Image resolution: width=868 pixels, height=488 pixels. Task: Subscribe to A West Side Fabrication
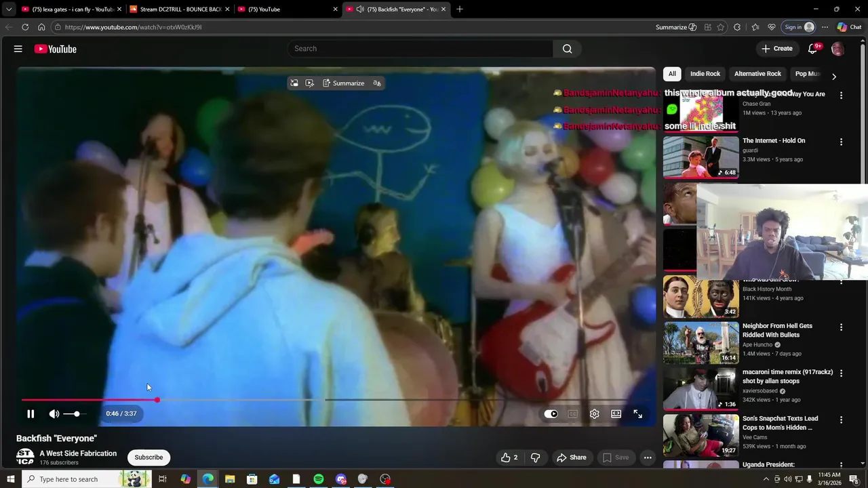[149, 457]
